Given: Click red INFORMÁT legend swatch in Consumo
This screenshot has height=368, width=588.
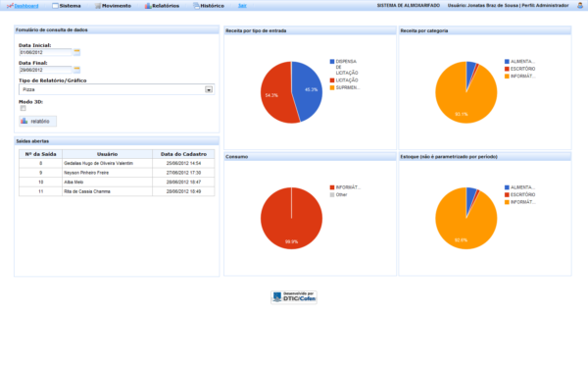Looking at the screenshot, I should coord(332,187).
